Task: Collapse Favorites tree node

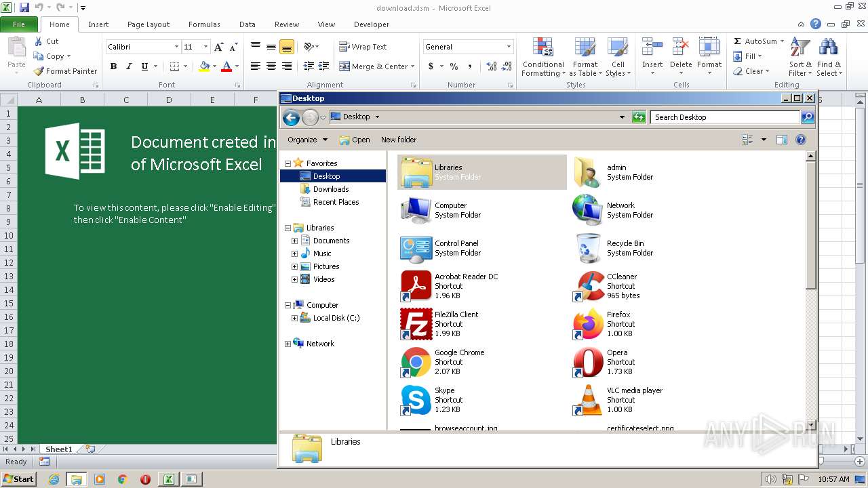Action: 288,163
